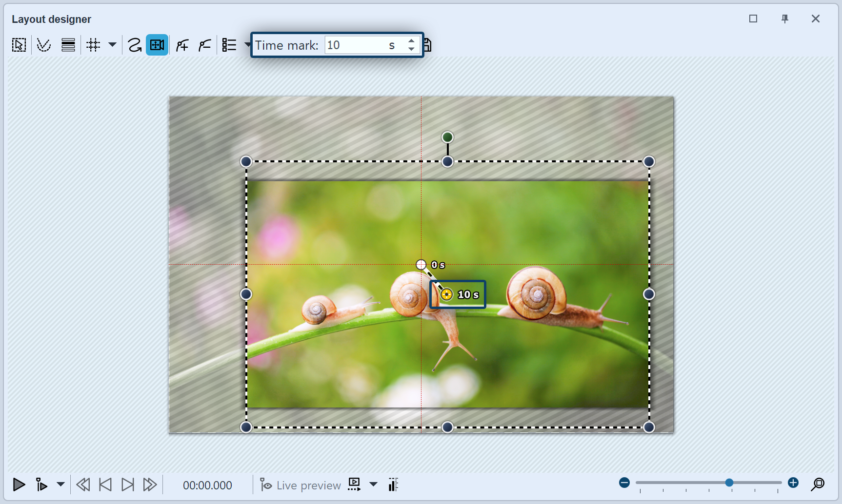Remove the selected motion path keyframe
Viewport: 842px width, 504px height.
click(x=204, y=44)
